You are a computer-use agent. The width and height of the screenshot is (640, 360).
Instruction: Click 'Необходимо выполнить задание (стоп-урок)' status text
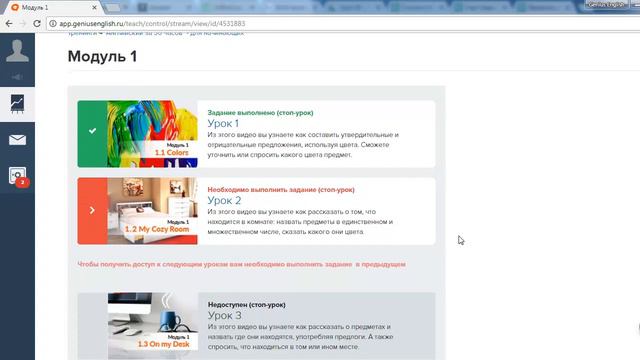point(281,190)
